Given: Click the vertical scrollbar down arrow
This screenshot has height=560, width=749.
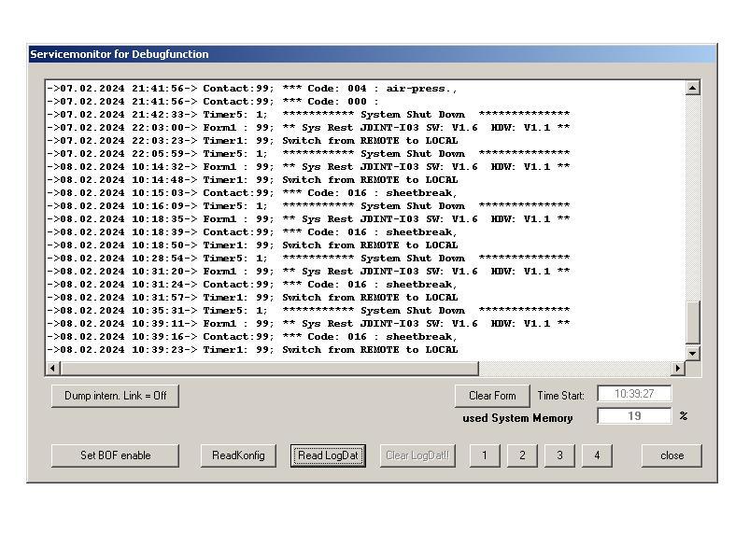Looking at the screenshot, I should coord(692,353).
